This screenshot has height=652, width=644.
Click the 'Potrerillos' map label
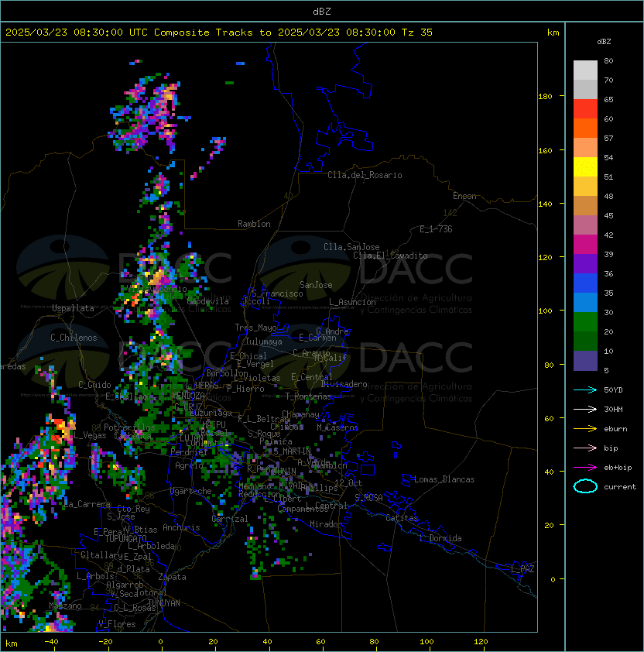(x=129, y=427)
